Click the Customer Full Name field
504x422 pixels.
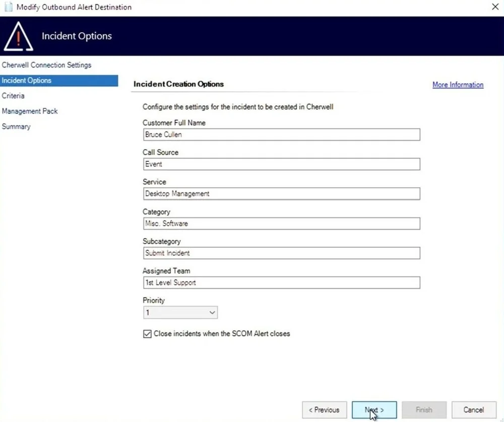[x=282, y=134]
